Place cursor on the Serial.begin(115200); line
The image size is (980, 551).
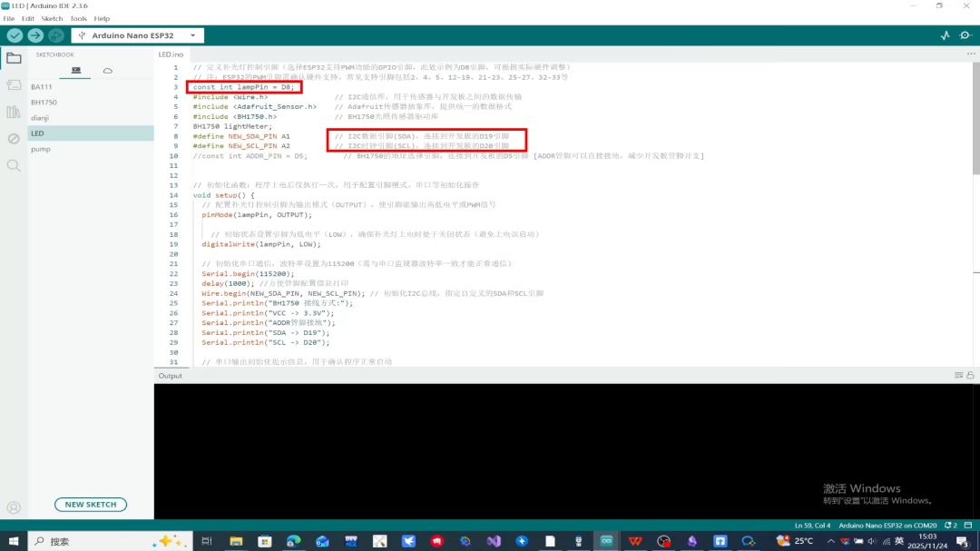tap(248, 273)
